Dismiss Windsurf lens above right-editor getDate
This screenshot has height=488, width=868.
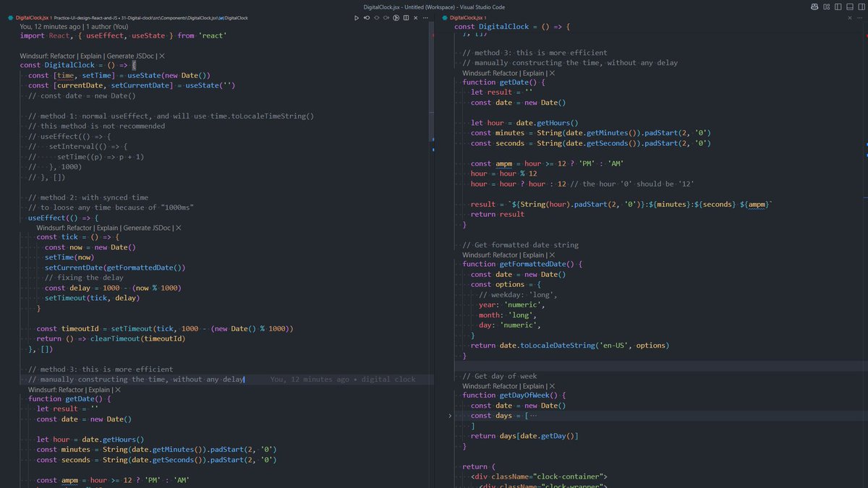(553, 73)
